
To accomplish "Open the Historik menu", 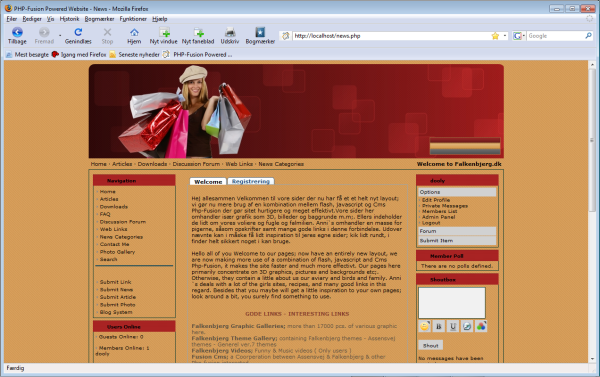I will [69, 19].
